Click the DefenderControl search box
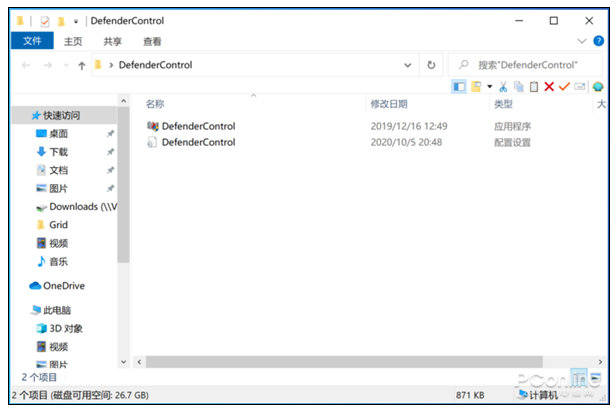 [x=525, y=65]
